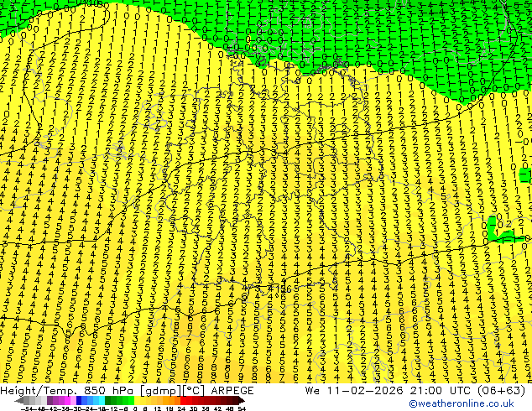Click the '156' contour height label on the map
This screenshot has width=532, height=411.
click(283, 289)
